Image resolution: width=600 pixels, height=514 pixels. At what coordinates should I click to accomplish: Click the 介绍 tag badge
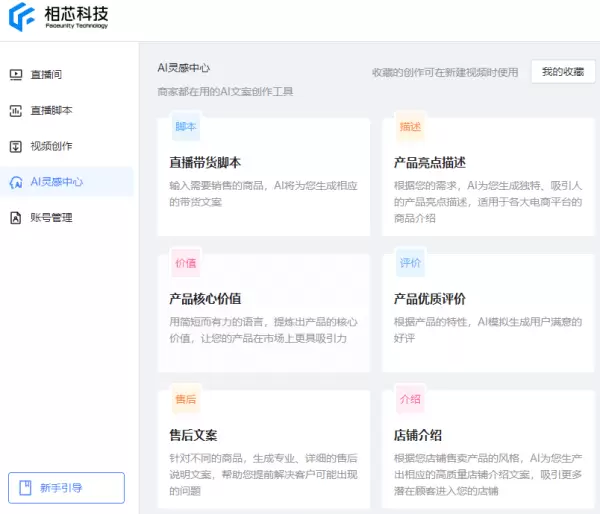tap(410, 400)
